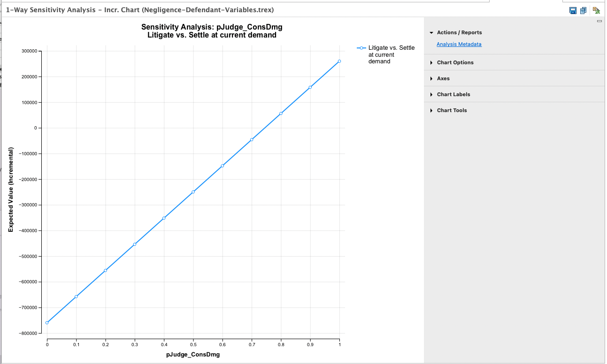The width and height of the screenshot is (607, 364).
Task: Open the Analysis Metadata link
Action: [459, 45]
